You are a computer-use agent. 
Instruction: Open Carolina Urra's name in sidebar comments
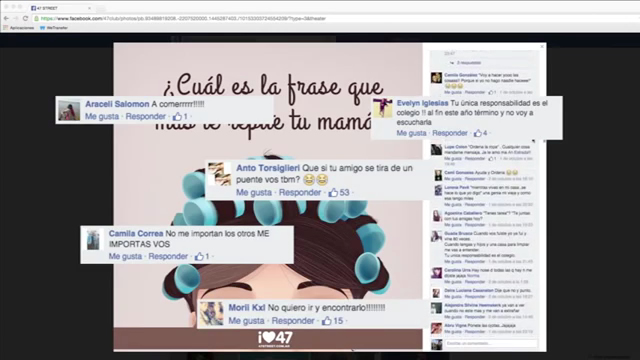click(458, 270)
